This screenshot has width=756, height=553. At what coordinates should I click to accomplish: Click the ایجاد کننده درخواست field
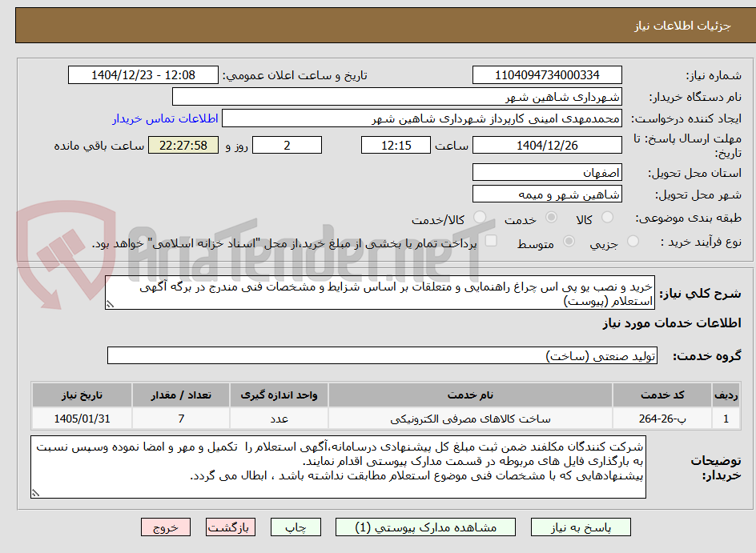tap(422, 118)
